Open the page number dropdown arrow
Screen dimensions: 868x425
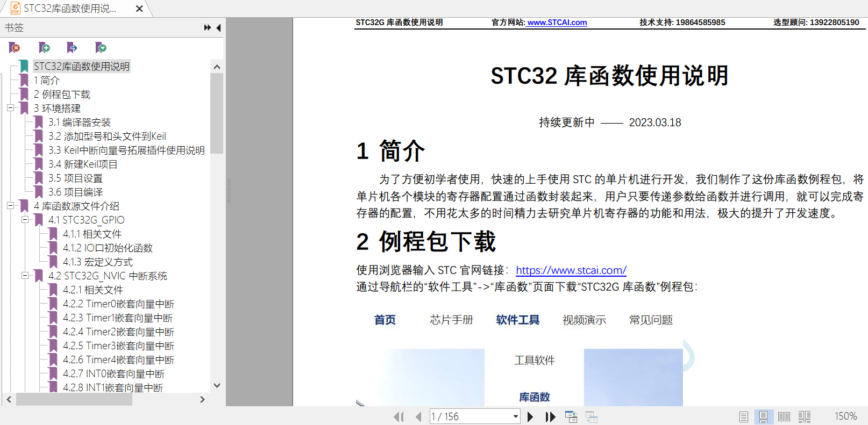pos(516,416)
